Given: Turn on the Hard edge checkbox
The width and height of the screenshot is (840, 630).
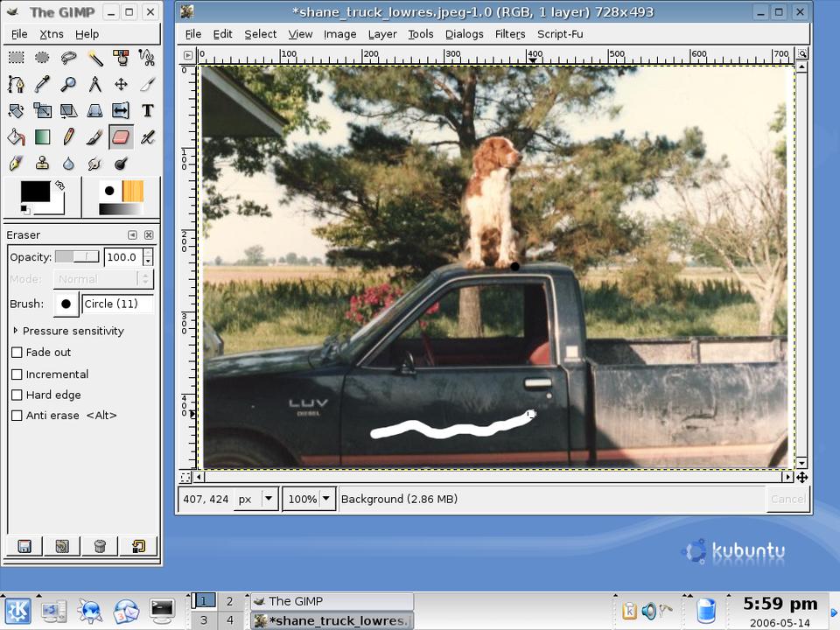Looking at the screenshot, I should (17, 395).
